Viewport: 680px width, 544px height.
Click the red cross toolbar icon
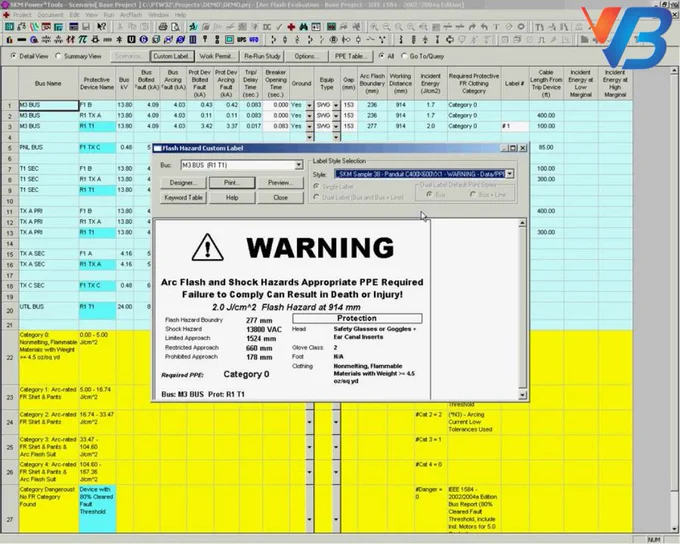point(291,27)
